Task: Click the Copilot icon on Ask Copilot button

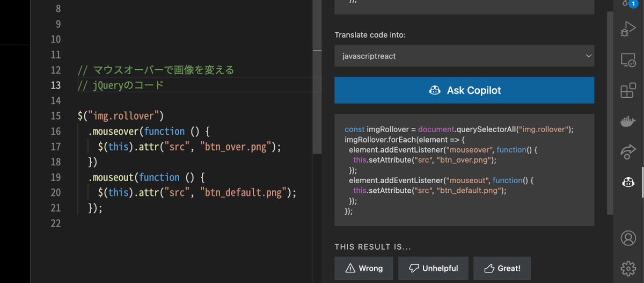Action: point(435,90)
